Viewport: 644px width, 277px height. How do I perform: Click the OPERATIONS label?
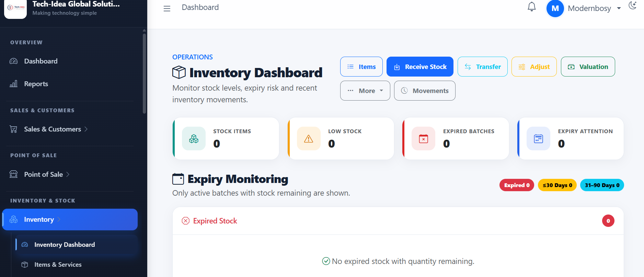[x=193, y=57]
